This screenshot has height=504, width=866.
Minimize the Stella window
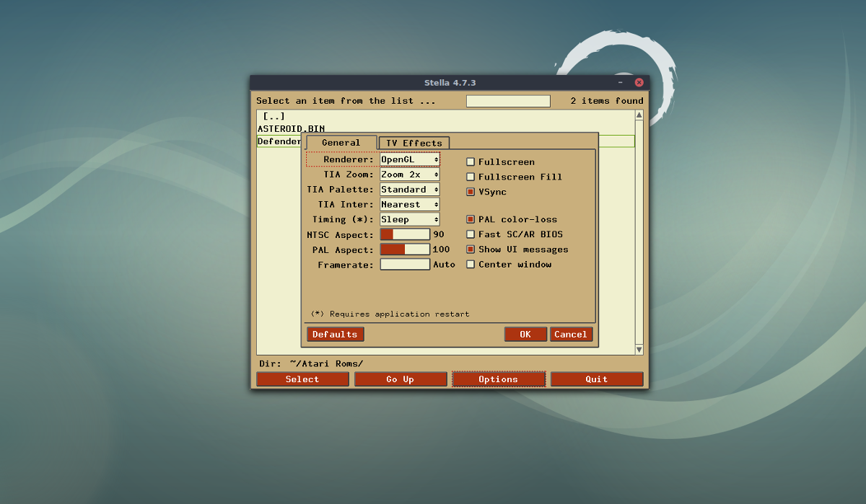click(620, 83)
